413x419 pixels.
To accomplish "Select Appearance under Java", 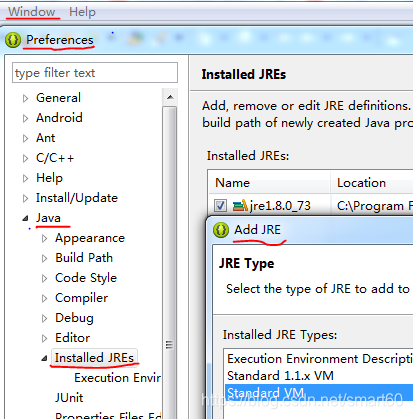I will [90, 238].
